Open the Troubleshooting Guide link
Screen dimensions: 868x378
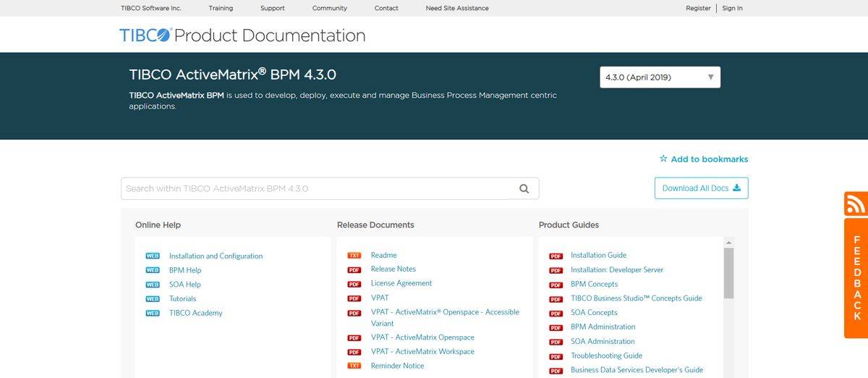(x=606, y=356)
